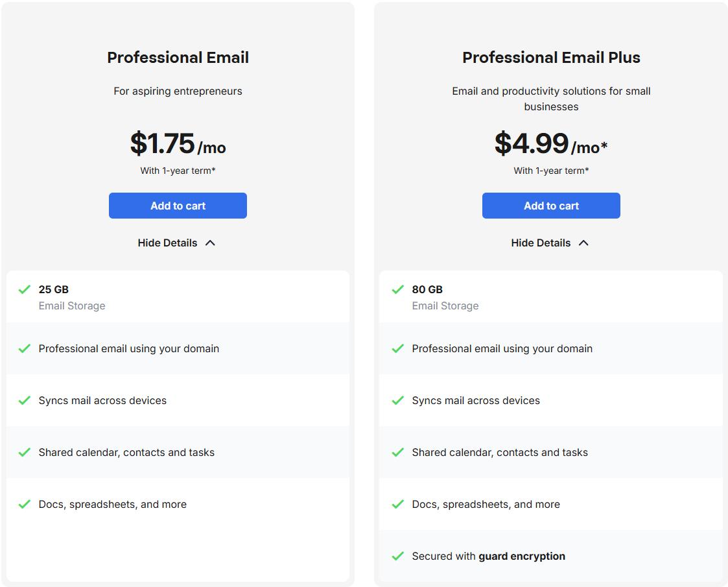Click the $1.75/mo price text
Viewport: 728px width, 587px height.
tap(178, 143)
